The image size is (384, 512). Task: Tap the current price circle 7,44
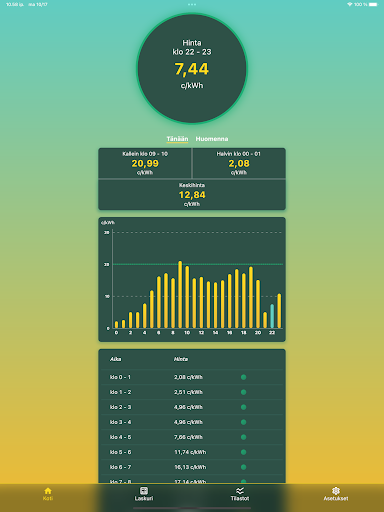pos(192,69)
